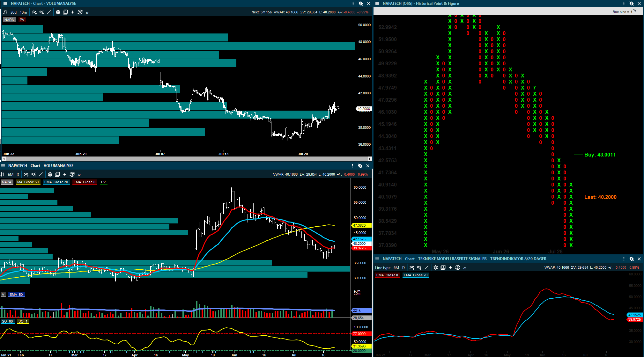Click Last: 40.2000 price label

click(x=600, y=197)
